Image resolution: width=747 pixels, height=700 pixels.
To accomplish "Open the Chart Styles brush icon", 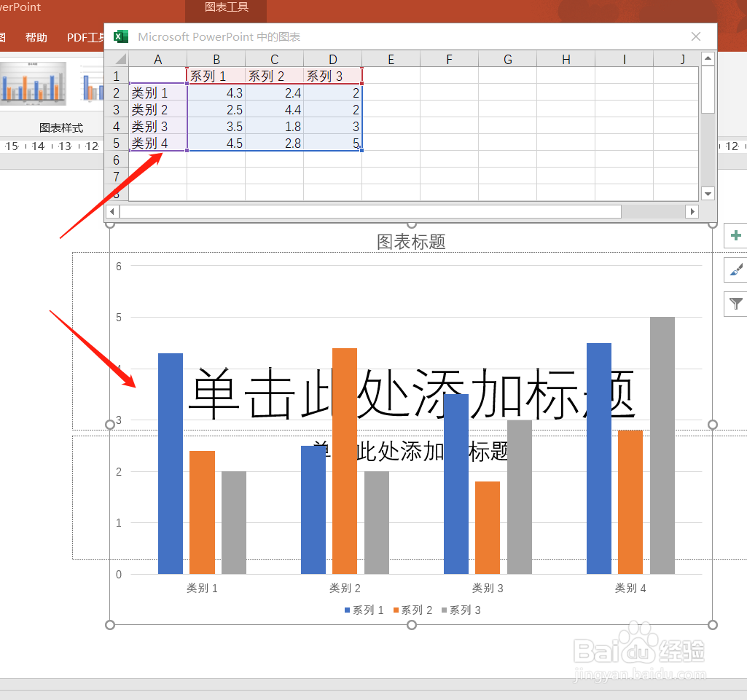I will point(735,270).
